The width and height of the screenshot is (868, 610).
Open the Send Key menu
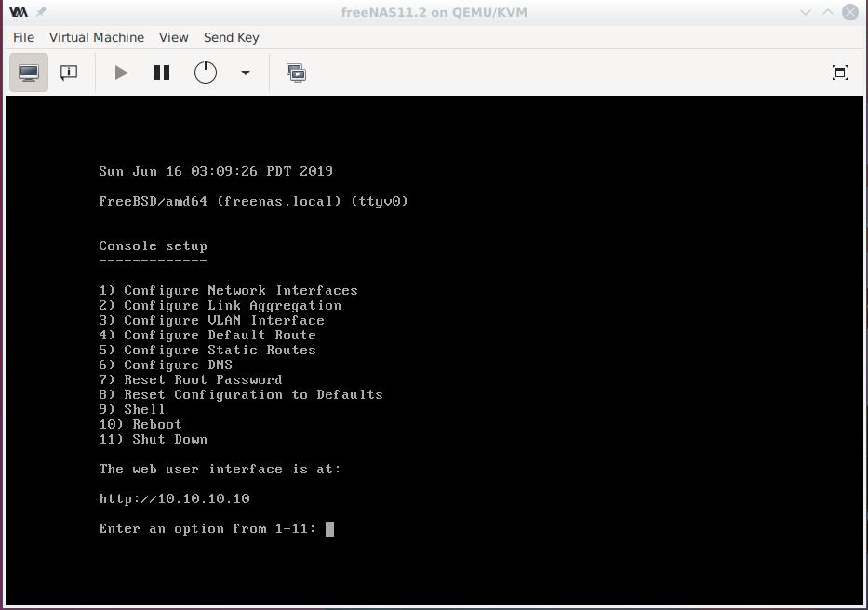click(x=232, y=37)
